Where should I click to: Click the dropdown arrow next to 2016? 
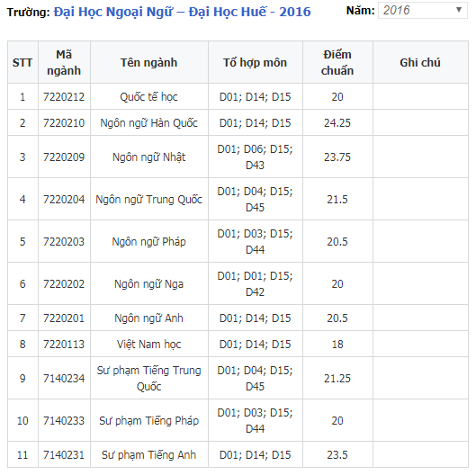point(459,10)
